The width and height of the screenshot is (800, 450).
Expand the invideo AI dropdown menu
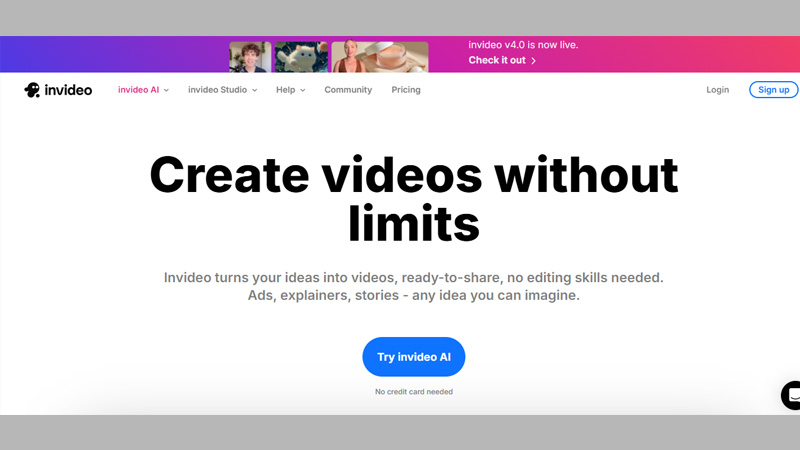tap(143, 90)
